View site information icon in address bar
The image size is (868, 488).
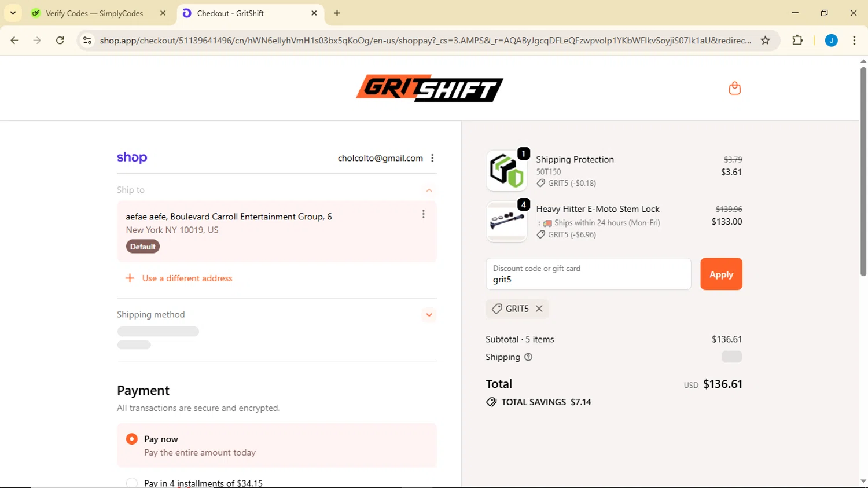(x=87, y=41)
